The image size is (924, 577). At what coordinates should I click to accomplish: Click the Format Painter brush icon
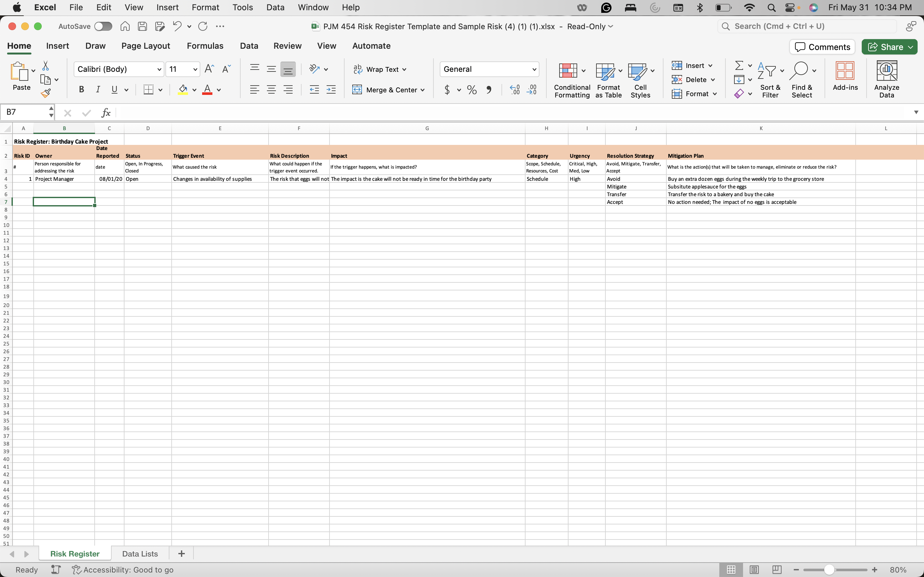pos(46,93)
